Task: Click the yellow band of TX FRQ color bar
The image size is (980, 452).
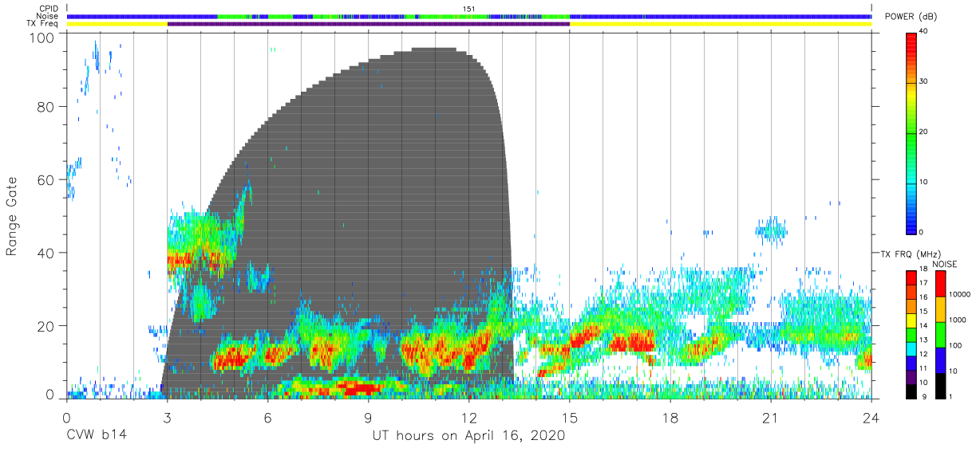Action: 911,320
